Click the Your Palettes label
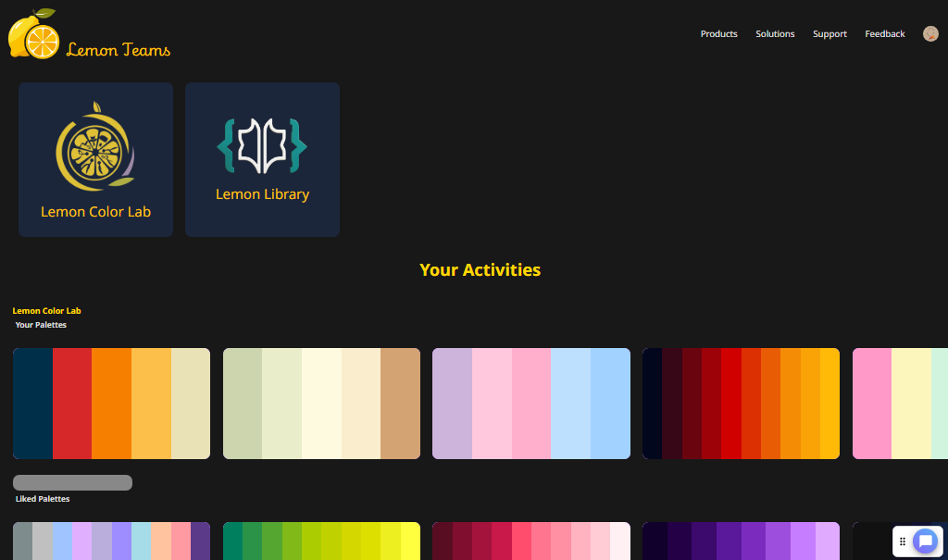The width and height of the screenshot is (948, 560). pyautogui.click(x=41, y=325)
